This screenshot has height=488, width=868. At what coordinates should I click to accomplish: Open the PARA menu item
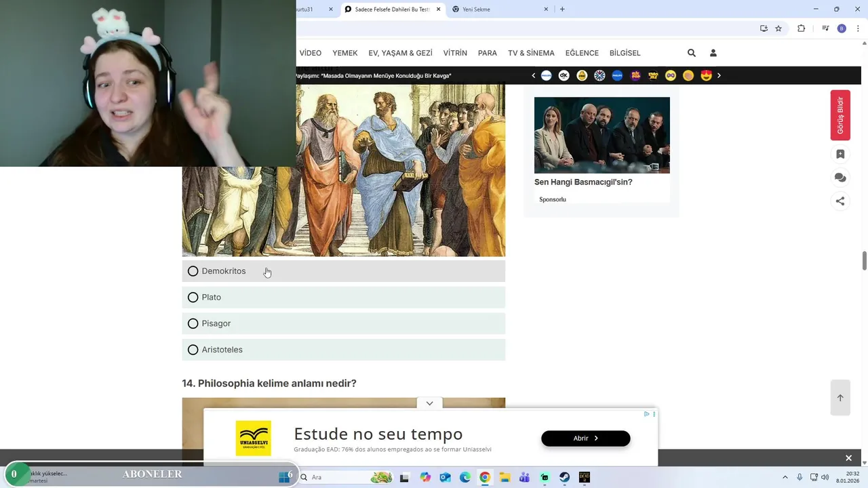[488, 53]
